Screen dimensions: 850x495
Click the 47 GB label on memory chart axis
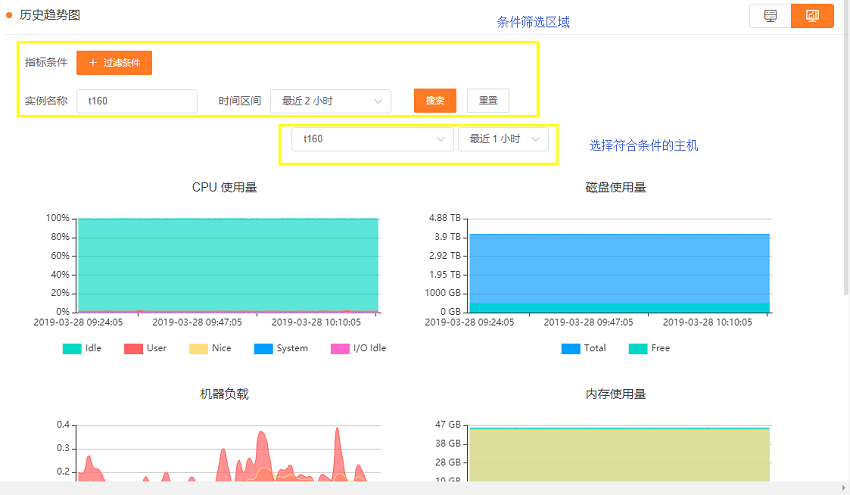pyautogui.click(x=448, y=425)
